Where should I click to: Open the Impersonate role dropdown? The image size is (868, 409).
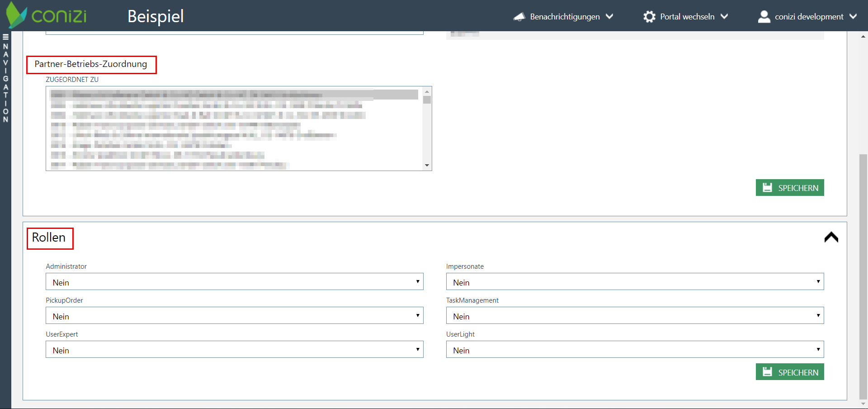pyautogui.click(x=635, y=282)
